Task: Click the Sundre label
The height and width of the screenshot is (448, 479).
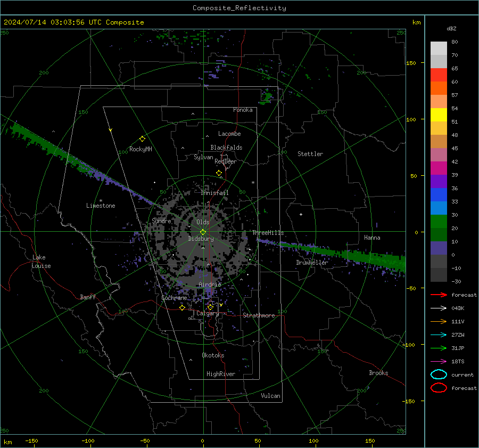Action: tap(162, 221)
